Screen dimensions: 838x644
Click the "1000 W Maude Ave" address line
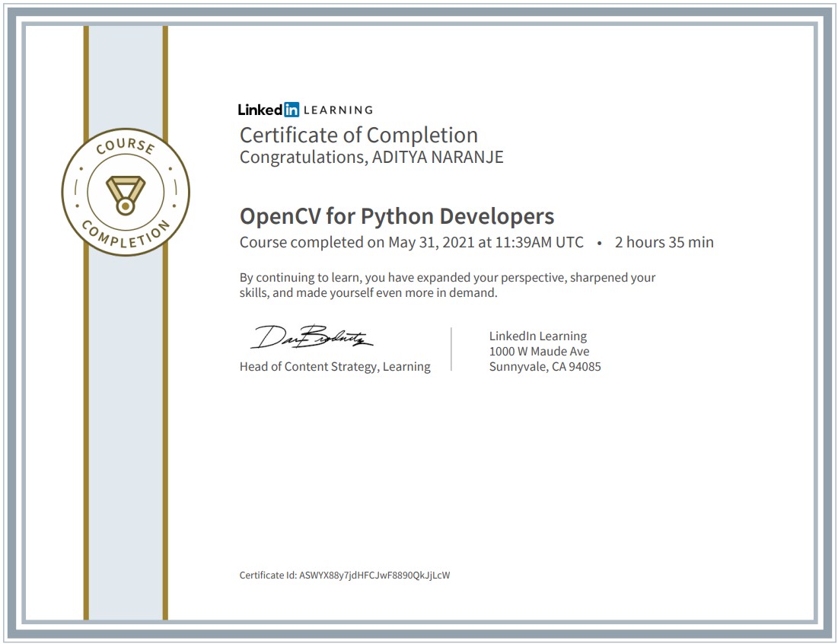(x=539, y=352)
